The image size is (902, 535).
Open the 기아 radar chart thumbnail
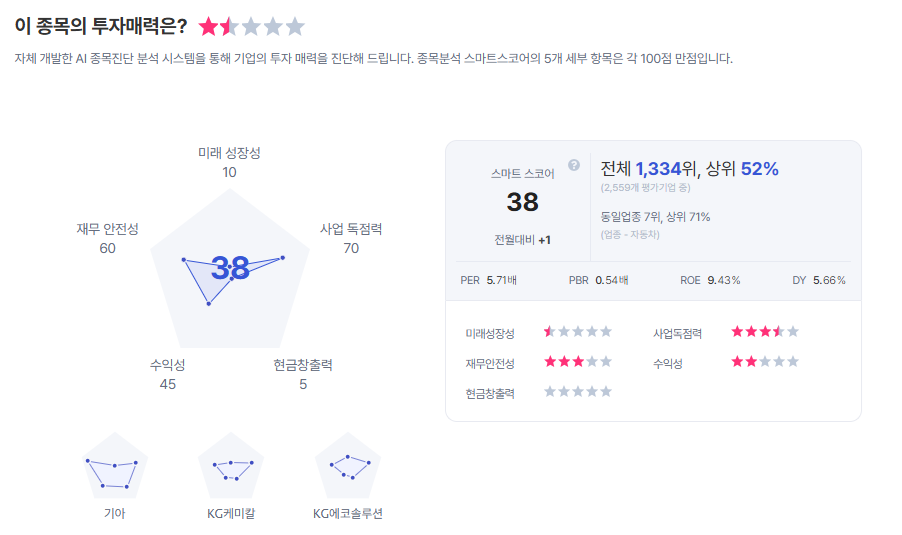(x=115, y=467)
